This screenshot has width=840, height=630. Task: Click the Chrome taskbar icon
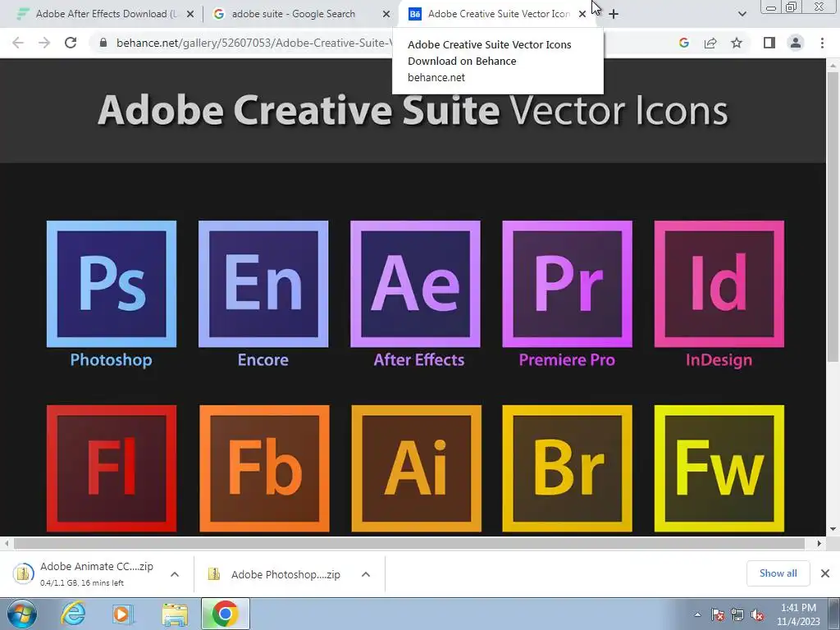[x=226, y=614]
